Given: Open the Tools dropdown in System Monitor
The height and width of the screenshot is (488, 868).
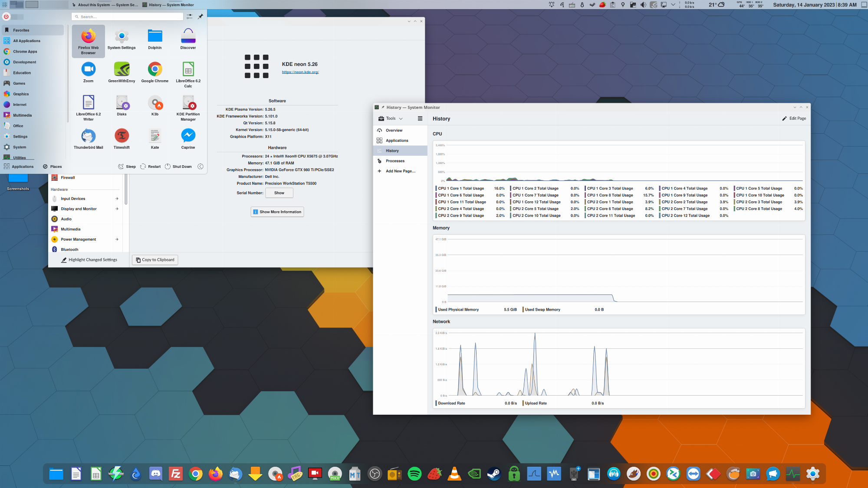Looking at the screenshot, I should click(391, 118).
